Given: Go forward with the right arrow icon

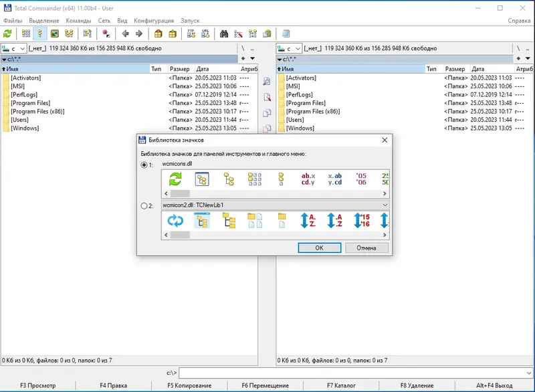Looking at the screenshot, I should (139, 33).
